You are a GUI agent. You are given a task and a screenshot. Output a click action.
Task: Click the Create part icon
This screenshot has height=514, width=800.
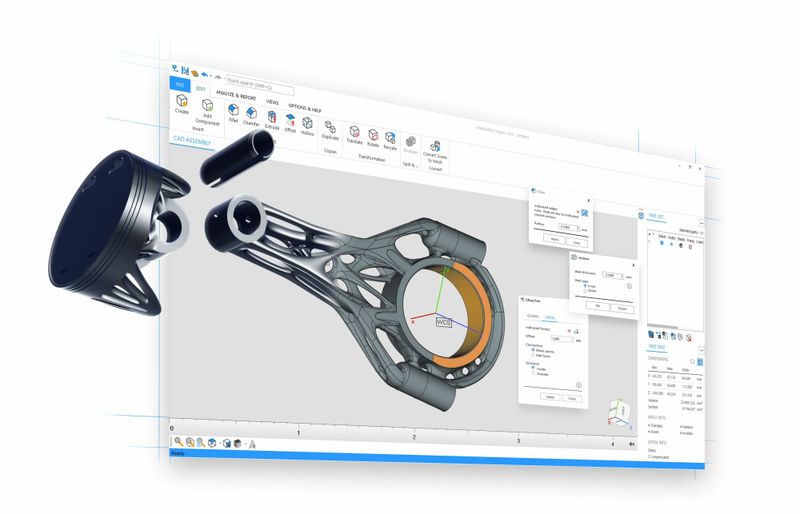coord(182,101)
